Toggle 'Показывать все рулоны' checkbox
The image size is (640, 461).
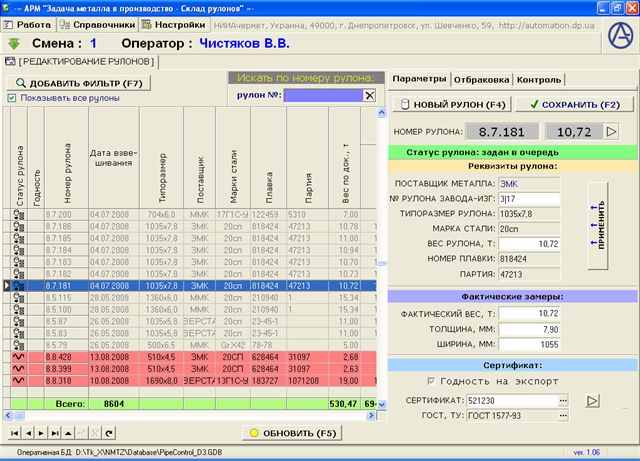coord(12,98)
